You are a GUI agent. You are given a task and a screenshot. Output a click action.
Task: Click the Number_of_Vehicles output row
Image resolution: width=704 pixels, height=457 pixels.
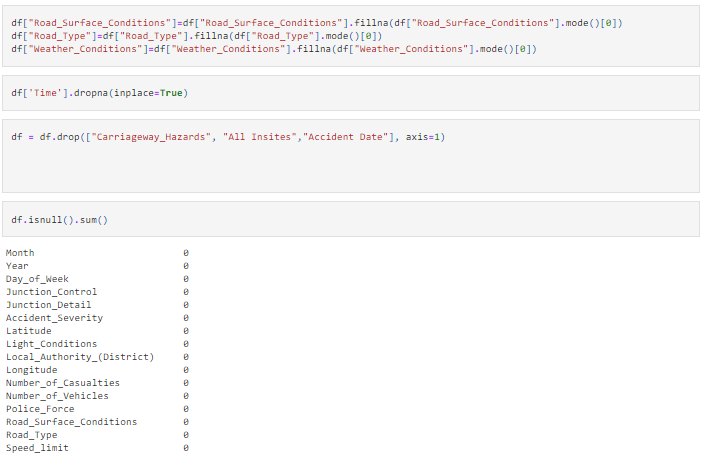click(97, 396)
